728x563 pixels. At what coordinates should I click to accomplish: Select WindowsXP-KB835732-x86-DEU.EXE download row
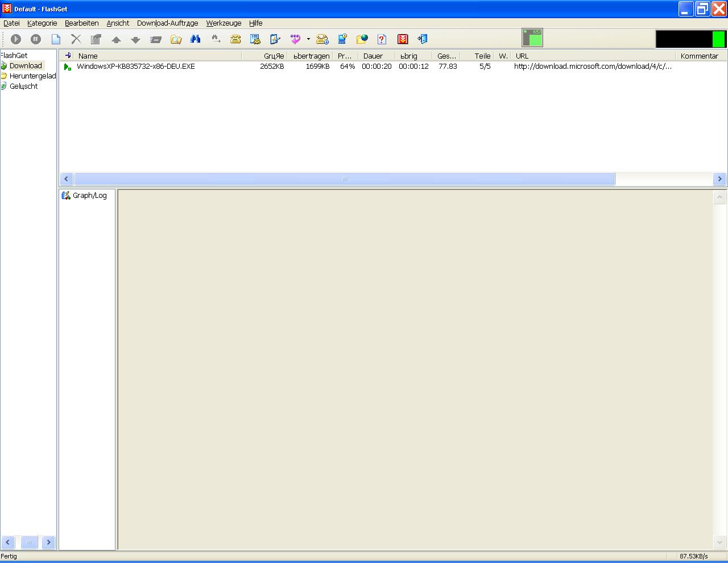392,67
